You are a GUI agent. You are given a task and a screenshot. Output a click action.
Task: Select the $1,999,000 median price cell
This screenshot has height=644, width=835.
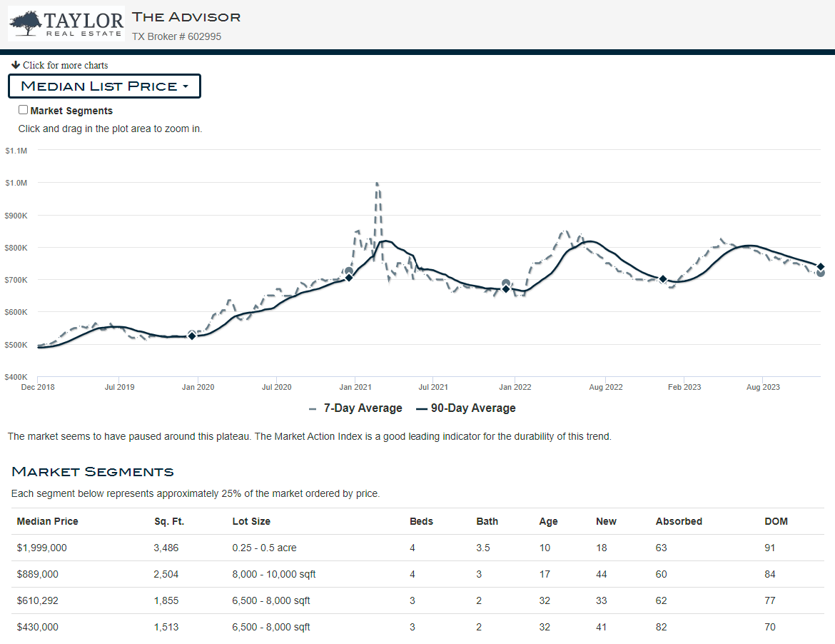41,548
